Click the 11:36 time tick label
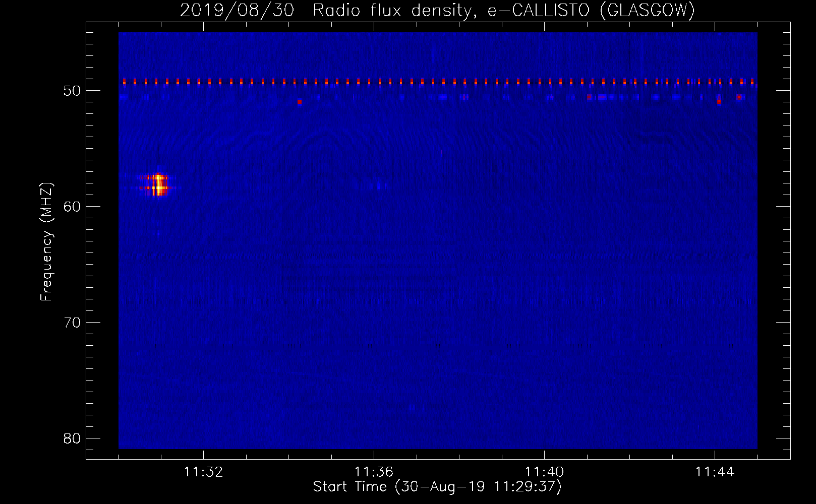 (x=374, y=472)
